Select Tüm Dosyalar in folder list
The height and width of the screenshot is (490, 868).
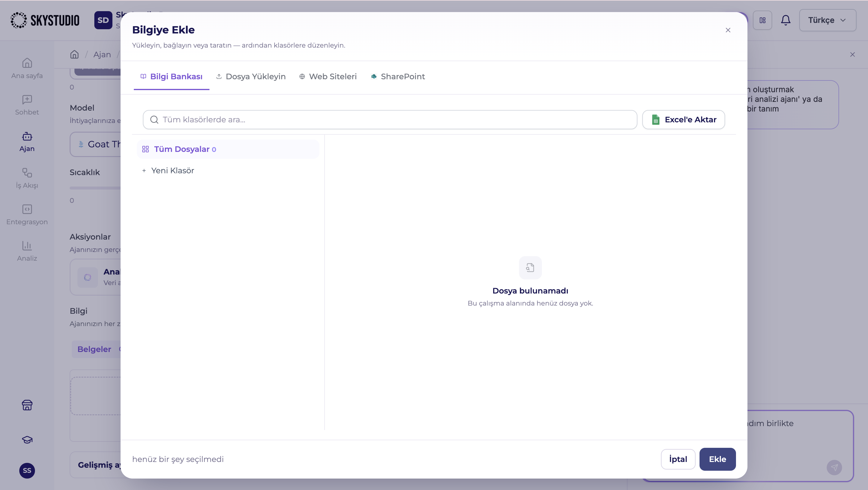point(228,149)
